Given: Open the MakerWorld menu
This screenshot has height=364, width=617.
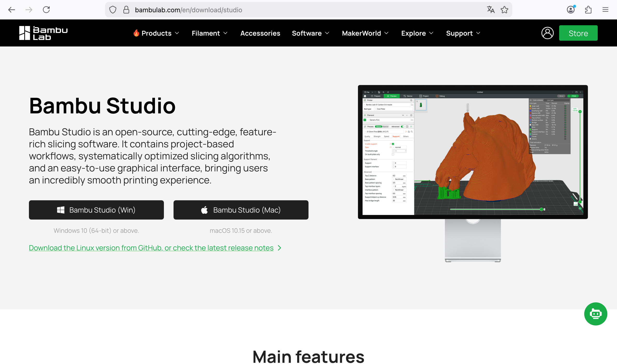Looking at the screenshot, I should pos(365,33).
